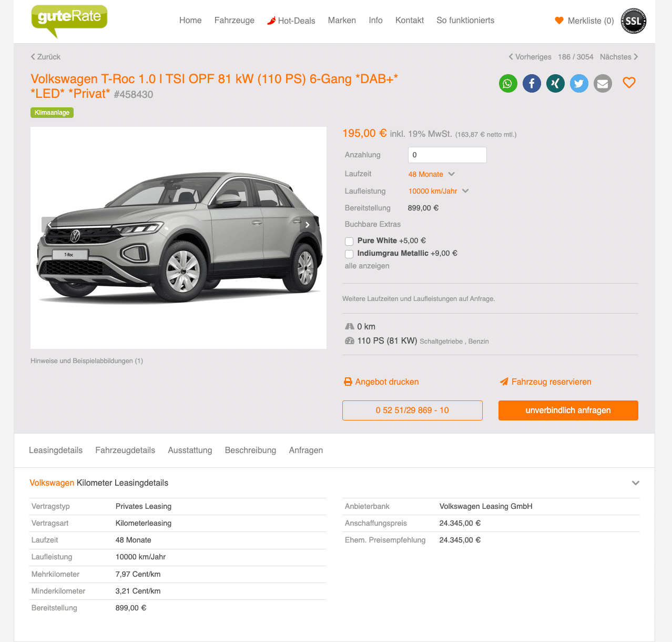Open the Fahrzeug reservieren link

point(545,382)
